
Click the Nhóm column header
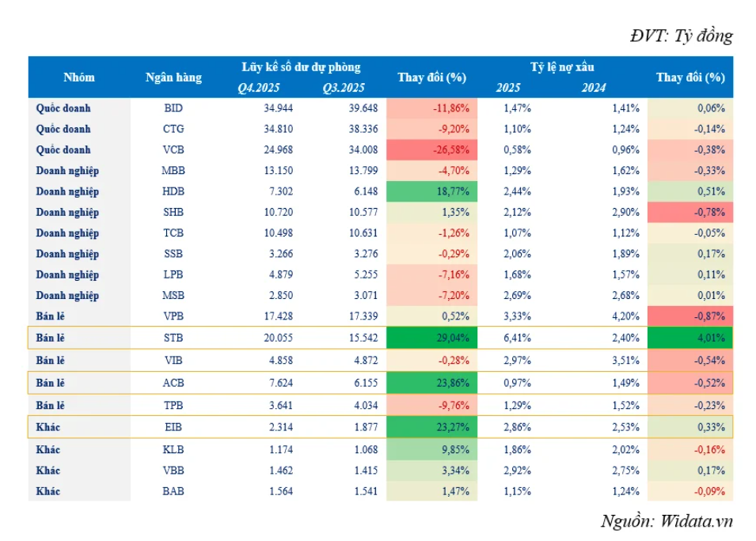[x=79, y=78]
